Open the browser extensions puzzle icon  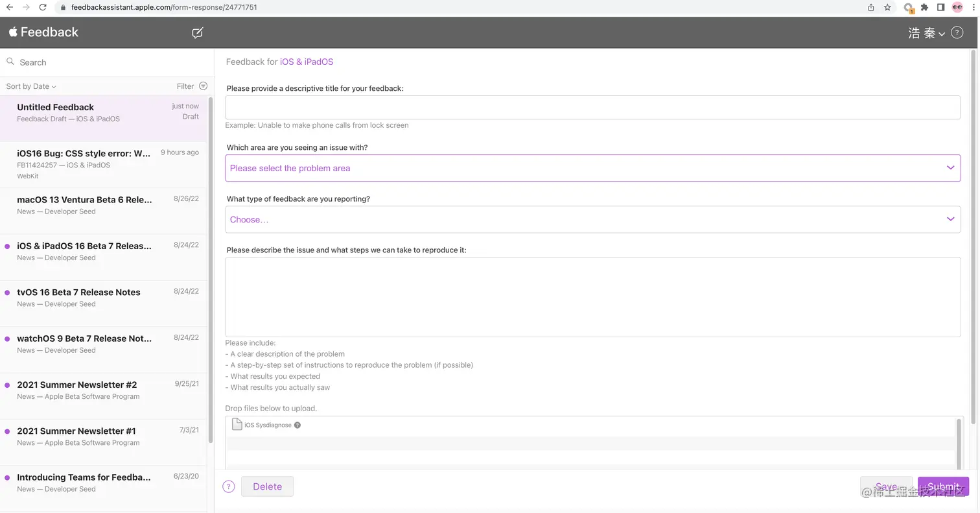(x=924, y=7)
